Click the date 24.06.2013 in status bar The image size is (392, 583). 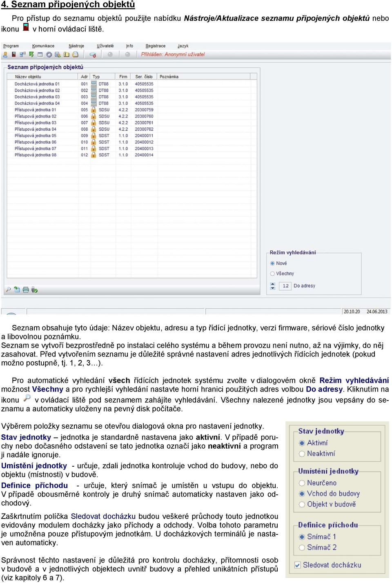[x=377, y=312]
